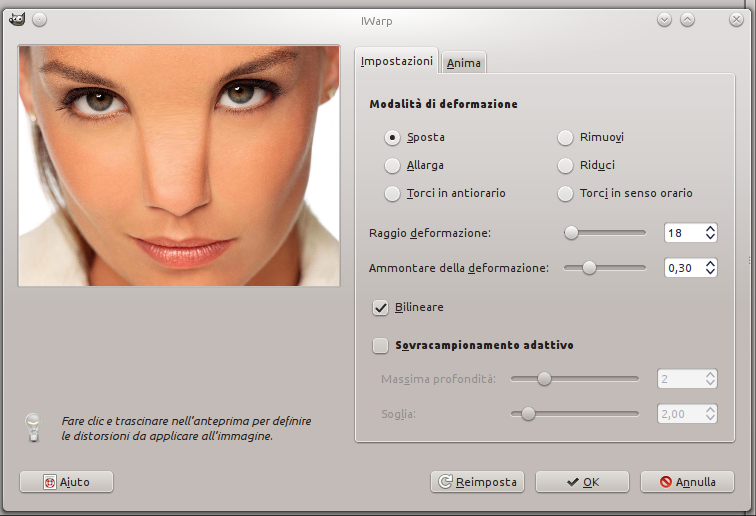Increase deformation amount 0,30 with up arrow
This screenshot has width=756, height=516.
click(710, 263)
